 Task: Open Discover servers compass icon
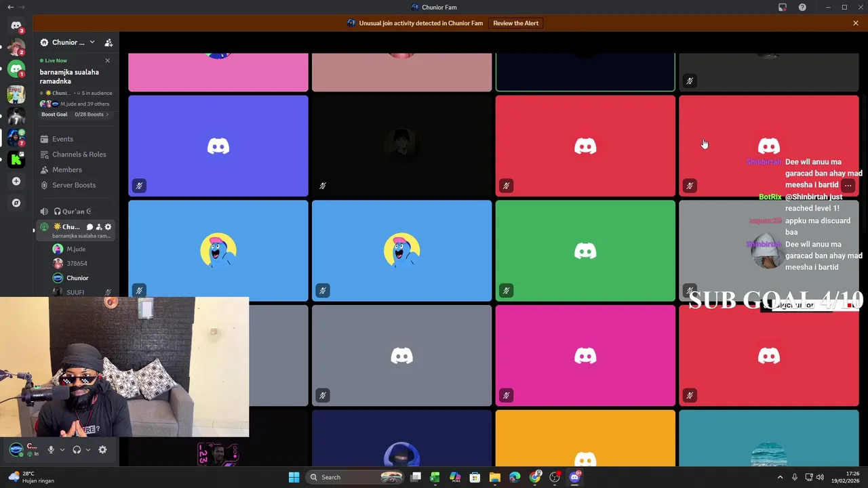click(x=16, y=203)
